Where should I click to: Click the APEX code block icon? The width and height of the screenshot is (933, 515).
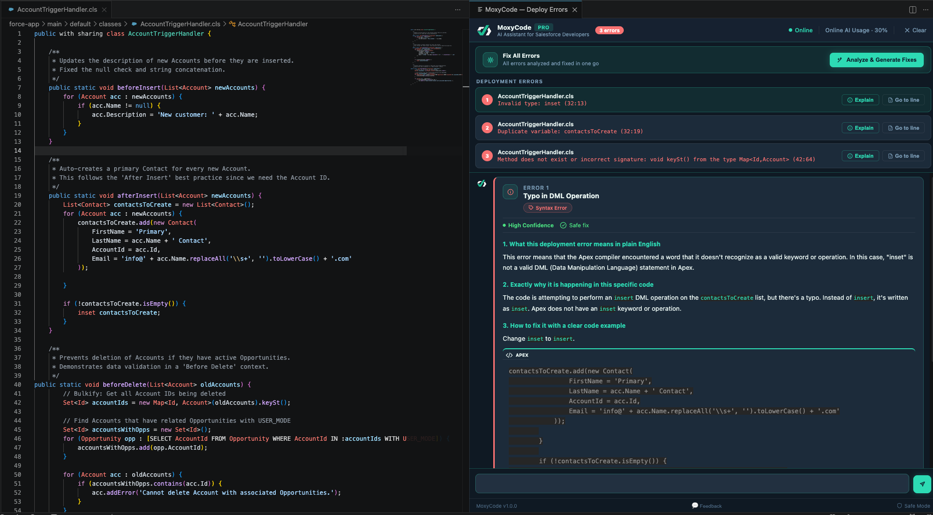point(509,355)
